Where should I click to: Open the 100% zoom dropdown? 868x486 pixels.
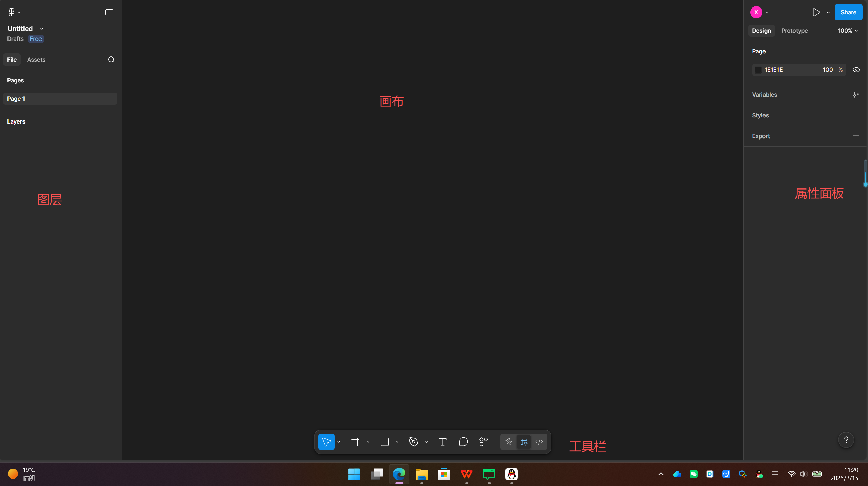tap(847, 31)
